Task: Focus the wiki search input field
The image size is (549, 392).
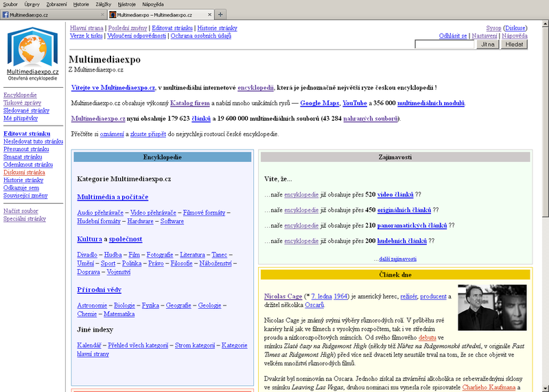Action: coord(444,44)
